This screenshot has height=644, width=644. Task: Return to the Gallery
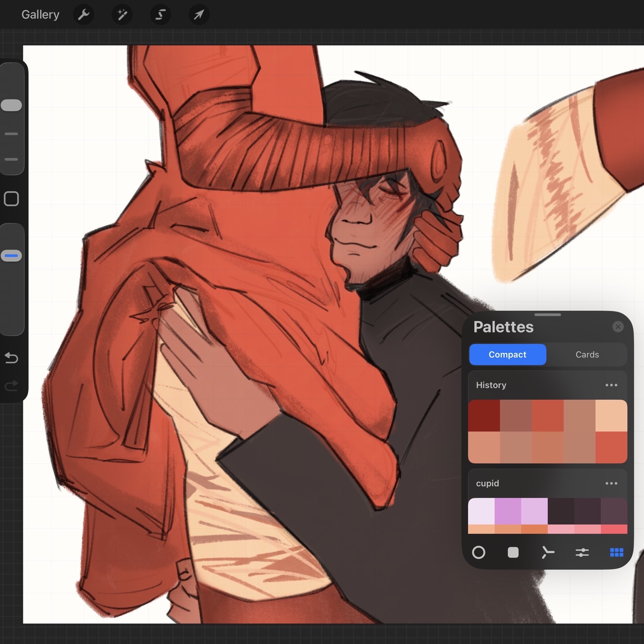coord(40,15)
